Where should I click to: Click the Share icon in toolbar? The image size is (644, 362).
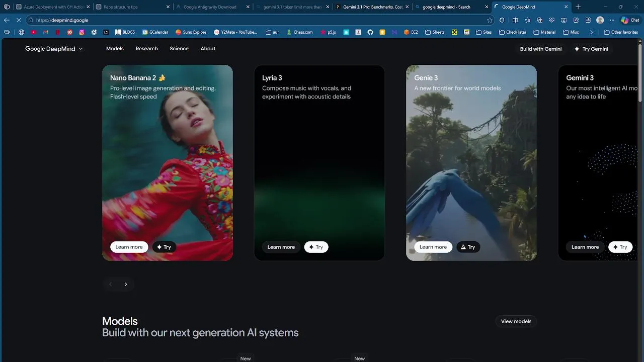(x=576, y=20)
